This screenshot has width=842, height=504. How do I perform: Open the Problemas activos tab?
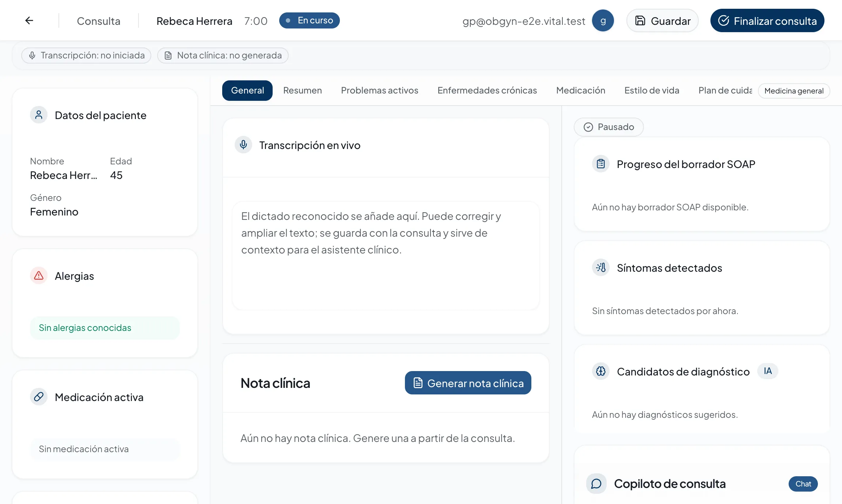click(x=380, y=91)
